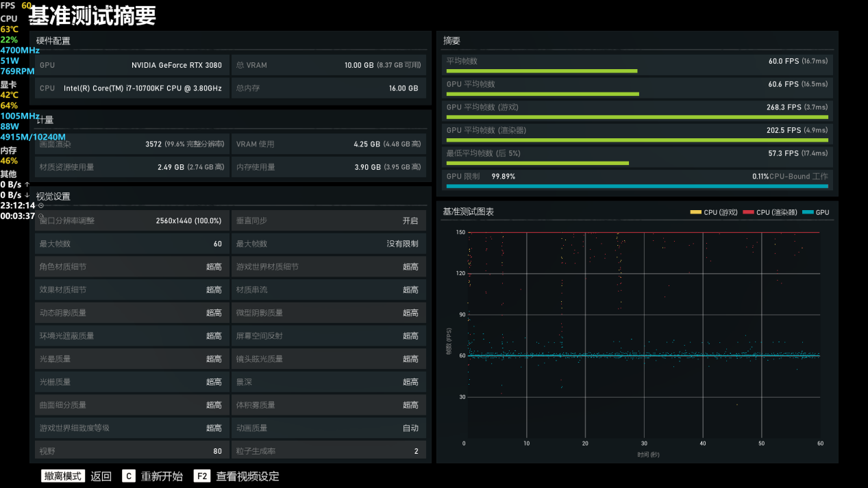
Task: Click the 平均帧数 60.0 FPS result
Action: pyautogui.click(x=637, y=64)
